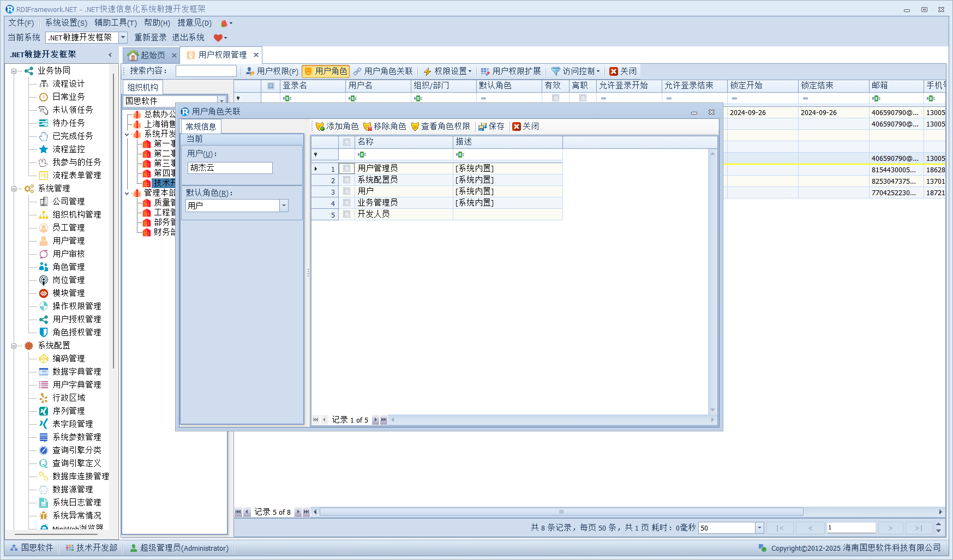The height and width of the screenshot is (560, 953).
Task: Click the Save (保存) icon in dialog
Action: pyautogui.click(x=482, y=127)
